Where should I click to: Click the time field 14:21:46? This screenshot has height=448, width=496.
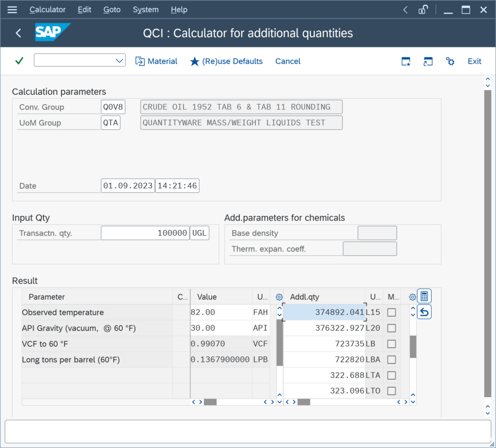pyautogui.click(x=177, y=185)
